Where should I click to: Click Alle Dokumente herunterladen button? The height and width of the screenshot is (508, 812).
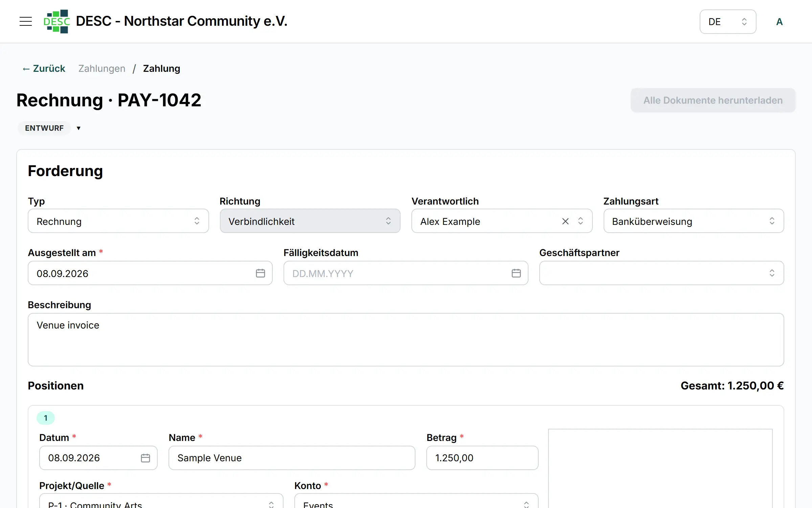coord(713,100)
